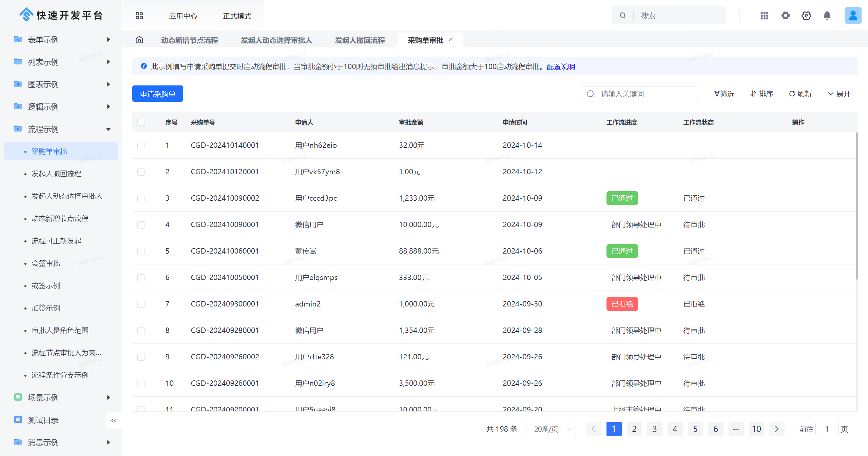Click the notification bell icon
Viewport: 868px width, 456px height.
827,16
